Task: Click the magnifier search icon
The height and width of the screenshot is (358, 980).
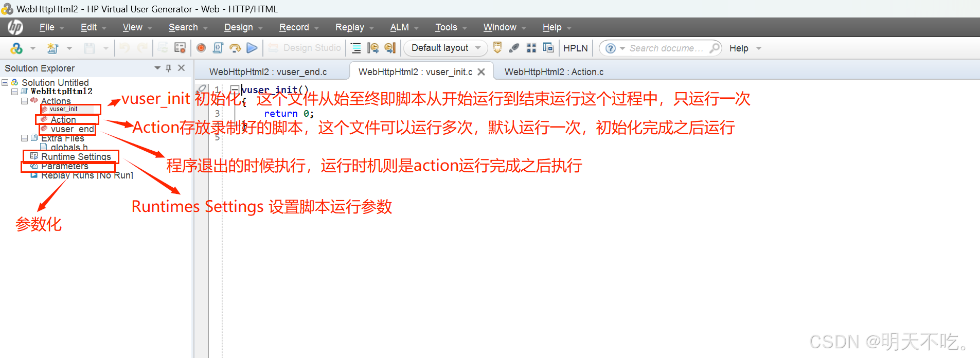Action: 715,48
